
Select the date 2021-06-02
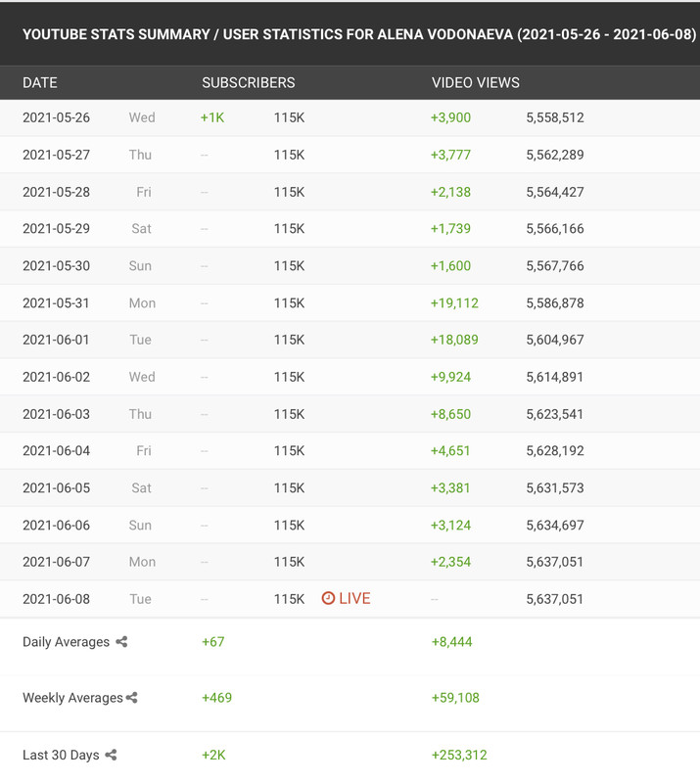pos(57,377)
